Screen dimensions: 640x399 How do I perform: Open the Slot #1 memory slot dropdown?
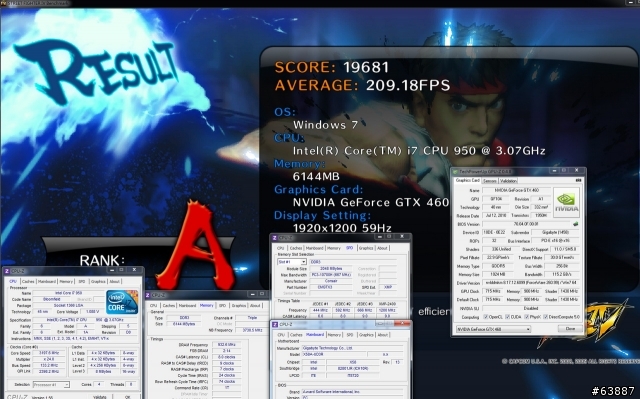point(292,262)
